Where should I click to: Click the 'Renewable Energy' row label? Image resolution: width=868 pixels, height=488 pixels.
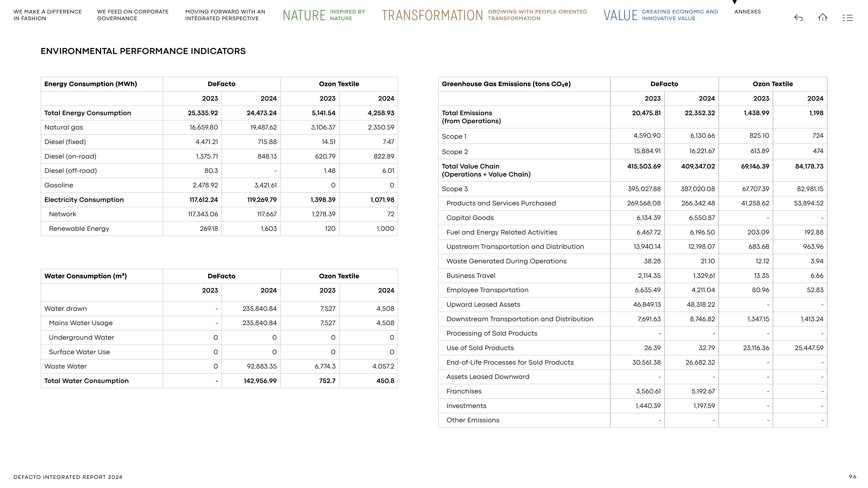coord(79,229)
